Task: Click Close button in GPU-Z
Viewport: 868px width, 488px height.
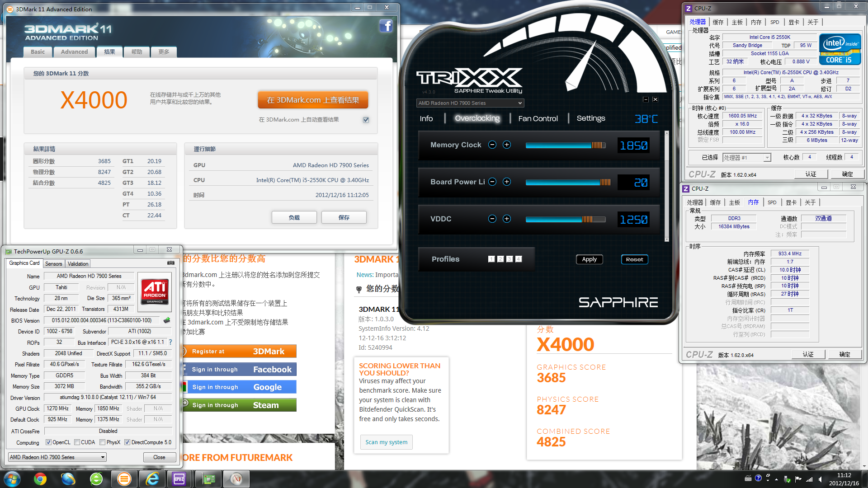Action: (159, 457)
